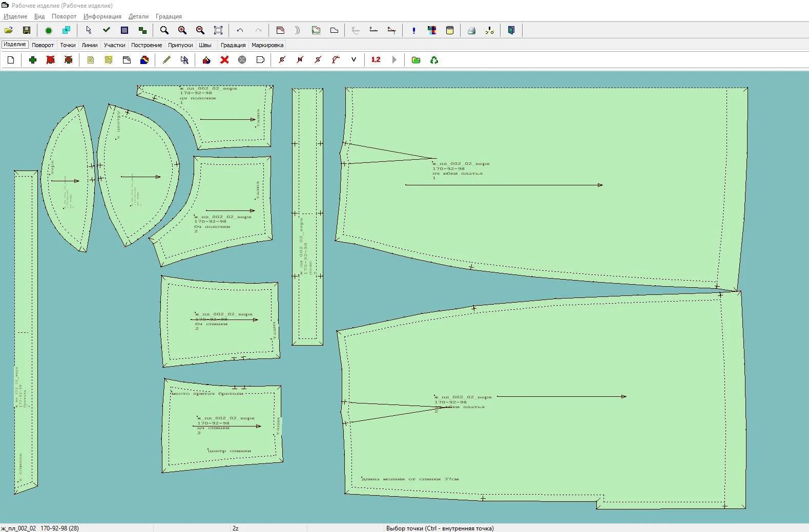The height and width of the screenshot is (532, 809).
Task: Open the Изделие menu in menu bar
Action: (x=15, y=16)
